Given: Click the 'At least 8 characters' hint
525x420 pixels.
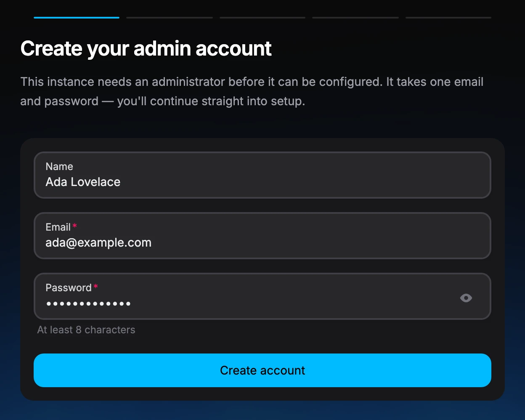Looking at the screenshot, I should (86, 330).
